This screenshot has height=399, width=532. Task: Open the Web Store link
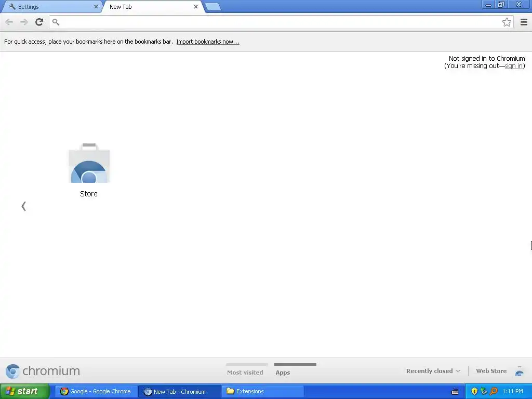click(x=491, y=371)
